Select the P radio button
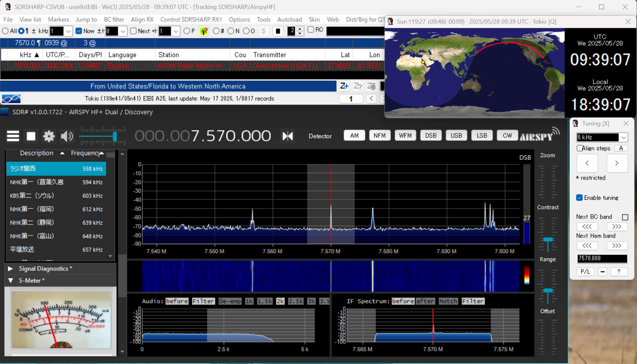The width and height of the screenshot is (637, 364). click(187, 31)
